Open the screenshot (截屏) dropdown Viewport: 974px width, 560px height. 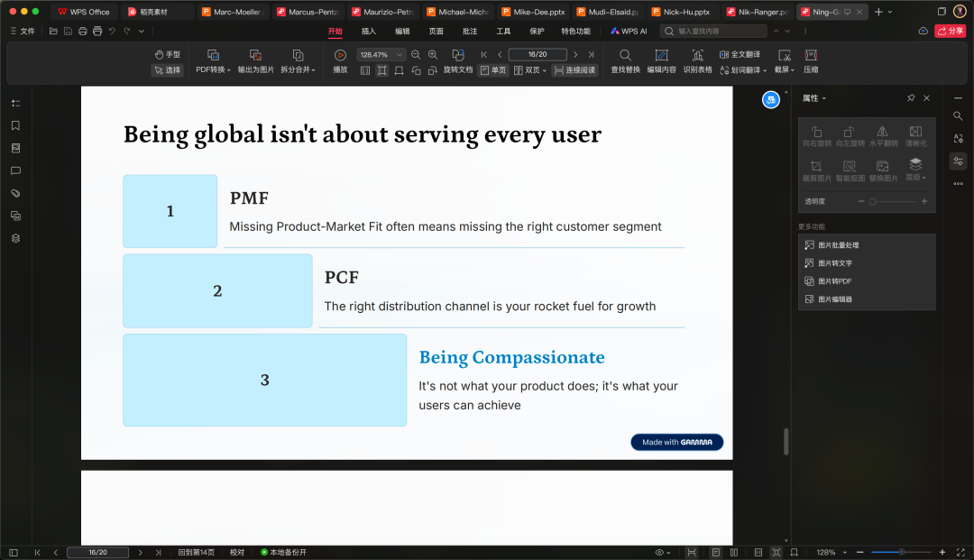pos(784,61)
